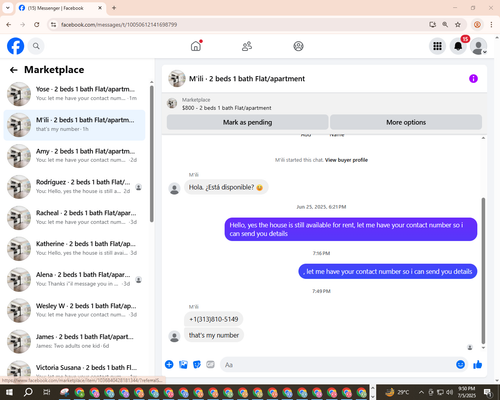500x400 pixels.
Task: Open browser tab search dropdown
Action: click(7, 8)
